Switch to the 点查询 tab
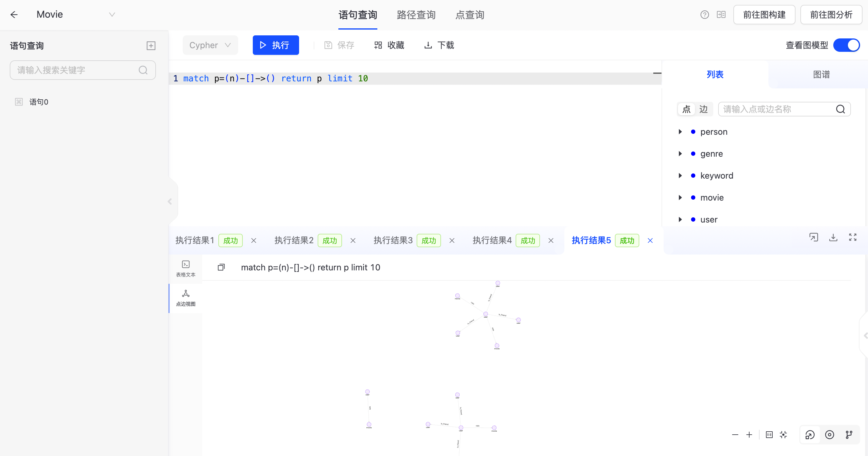 (470, 15)
